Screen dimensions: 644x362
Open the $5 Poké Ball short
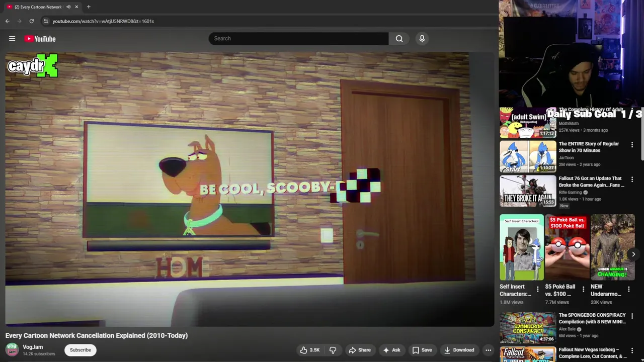567,247
